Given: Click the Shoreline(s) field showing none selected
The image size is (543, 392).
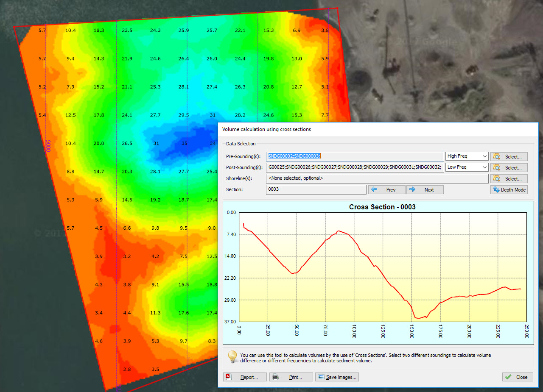Looking at the screenshot, I should coord(377,178).
